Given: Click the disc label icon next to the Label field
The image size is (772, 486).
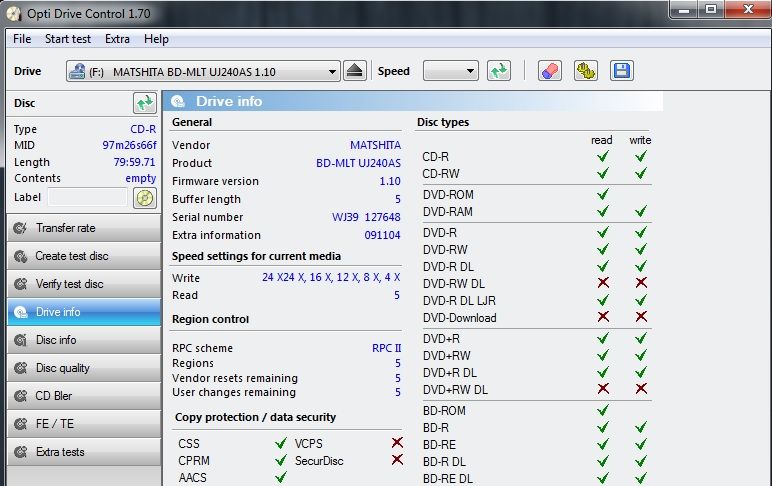Looking at the screenshot, I should 145,198.
